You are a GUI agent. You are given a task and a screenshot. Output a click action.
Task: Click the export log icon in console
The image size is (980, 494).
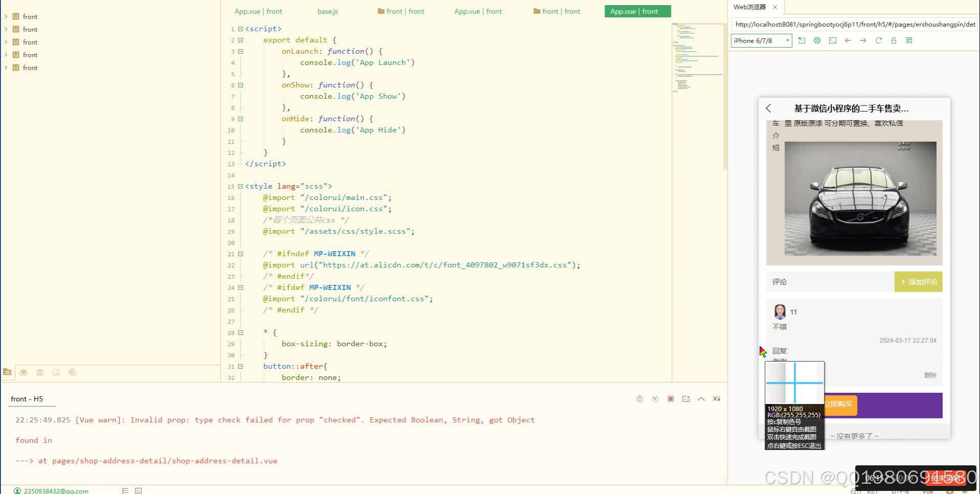tap(686, 399)
